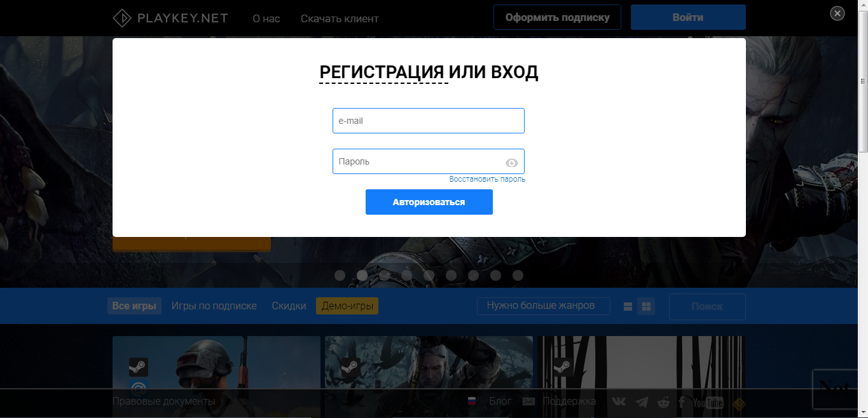868x418 pixels.
Task: Focus the 'Пароль' password field
Action: pyautogui.click(x=429, y=161)
